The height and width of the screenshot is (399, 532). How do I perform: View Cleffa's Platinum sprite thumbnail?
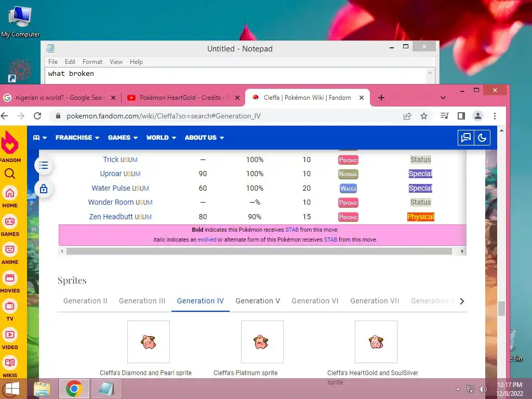262,342
